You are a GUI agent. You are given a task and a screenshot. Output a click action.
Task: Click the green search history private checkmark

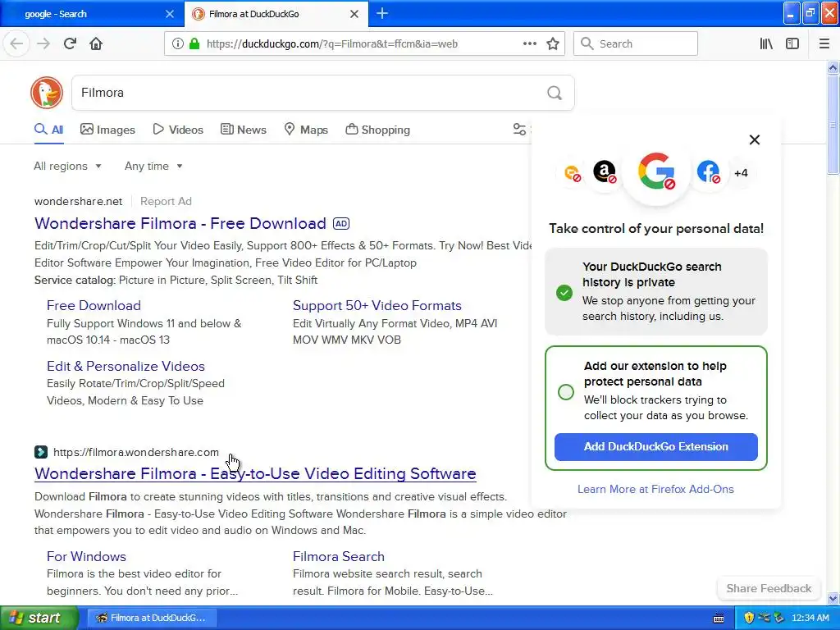click(564, 293)
